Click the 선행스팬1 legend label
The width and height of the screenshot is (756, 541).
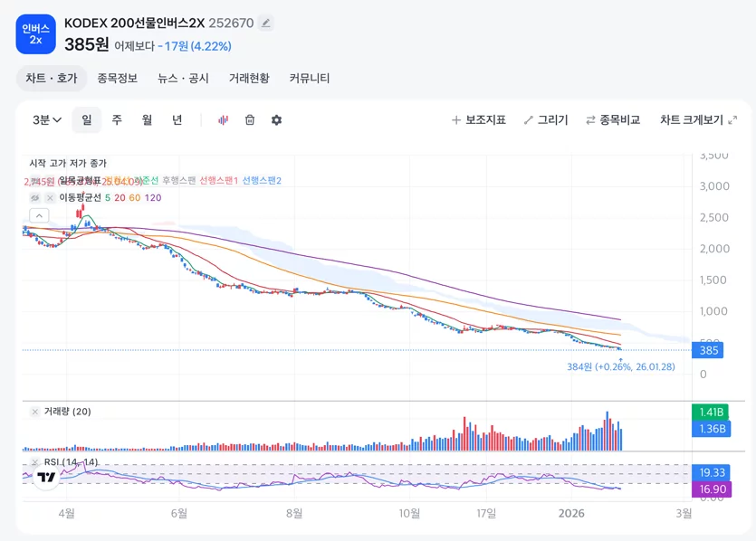click(x=219, y=180)
